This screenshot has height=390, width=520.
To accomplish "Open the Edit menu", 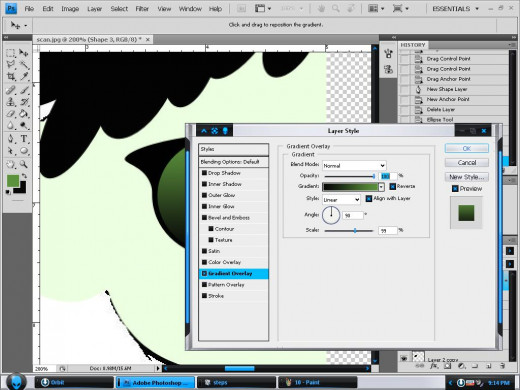I will tap(48, 9).
